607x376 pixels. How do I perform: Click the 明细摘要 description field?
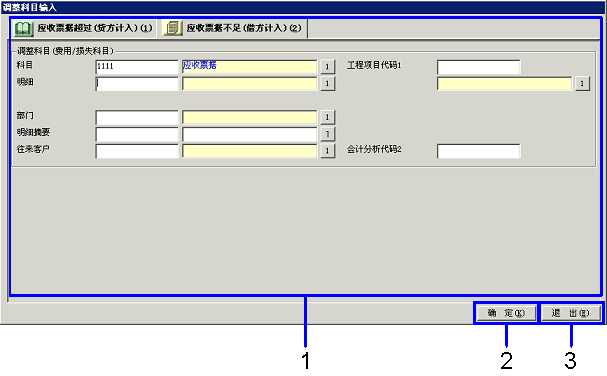(250, 134)
